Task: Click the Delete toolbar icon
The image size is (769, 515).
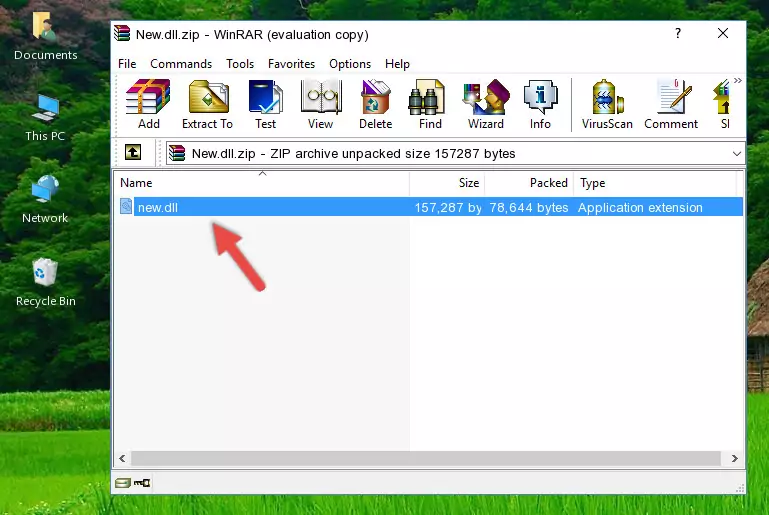Action: coord(375,104)
